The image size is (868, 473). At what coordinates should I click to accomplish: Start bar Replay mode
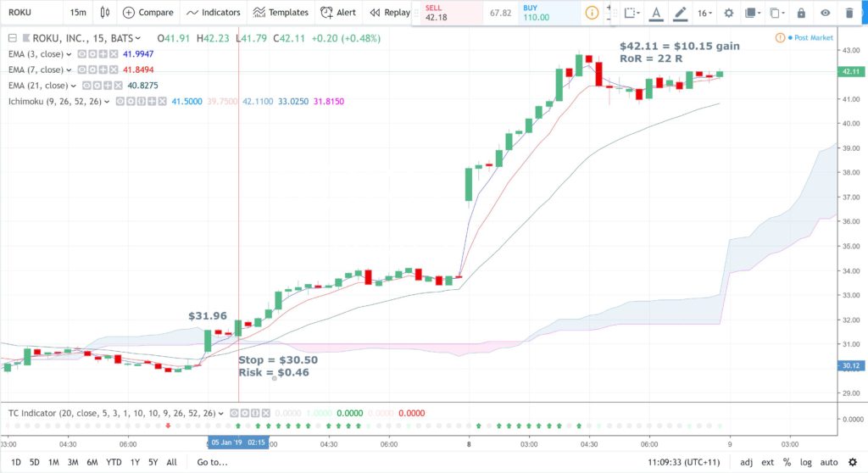point(390,12)
